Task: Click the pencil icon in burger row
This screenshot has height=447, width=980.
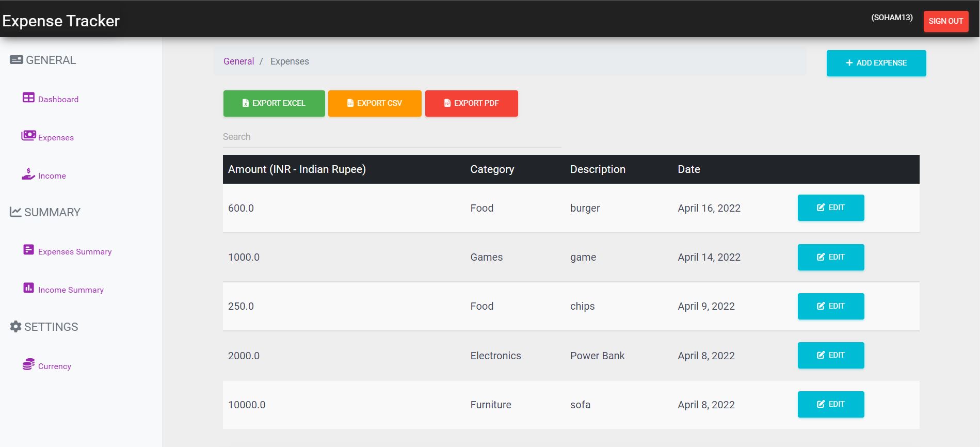Action: click(x=821, y=207)
